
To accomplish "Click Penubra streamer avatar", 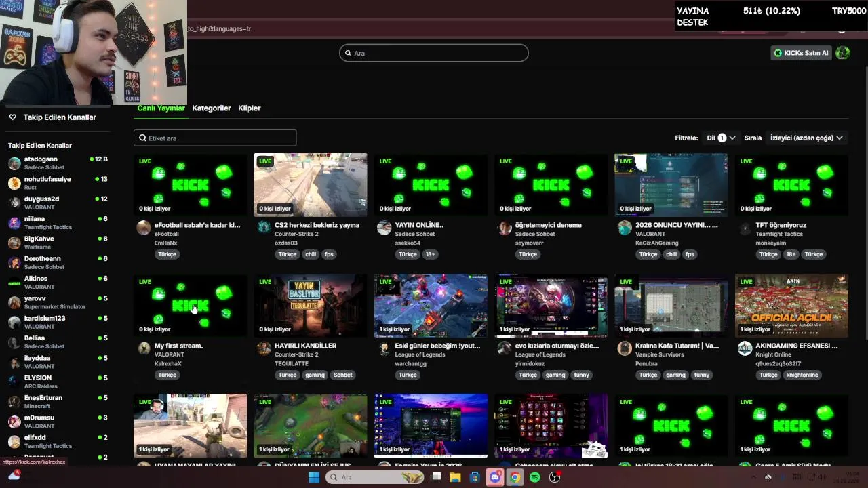I will [625, 348].
